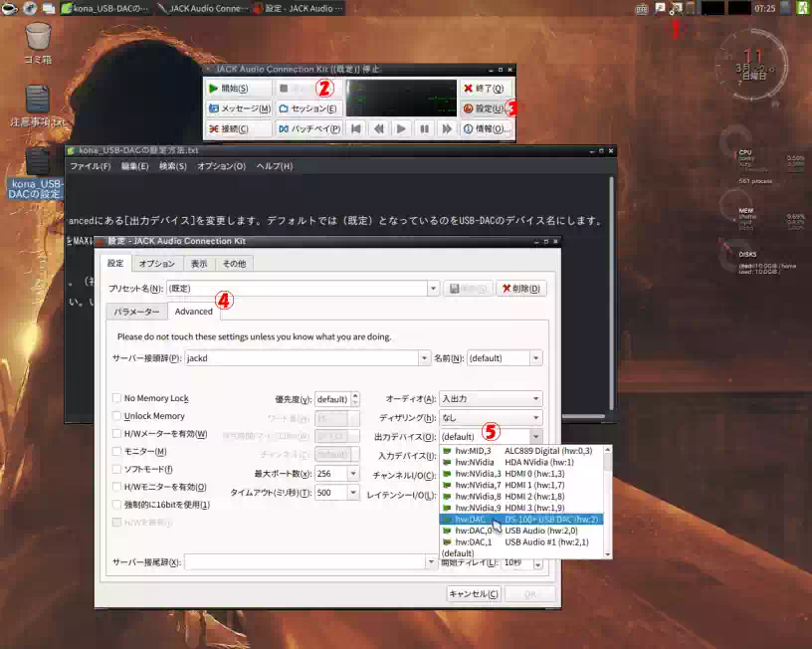Image resolution: width=812 pixels, height=649 pixels.
Task: Click the 削除(D) delete preset button
Action: click(x=521, y=289)
